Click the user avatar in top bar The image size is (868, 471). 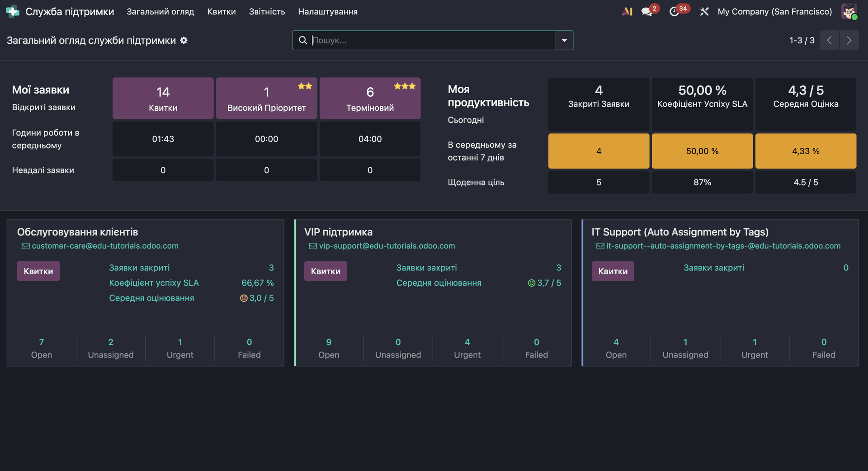(x=849, y=12)
